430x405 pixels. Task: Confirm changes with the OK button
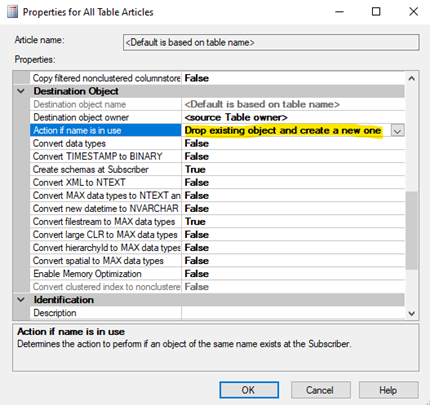tap(249, 390)
